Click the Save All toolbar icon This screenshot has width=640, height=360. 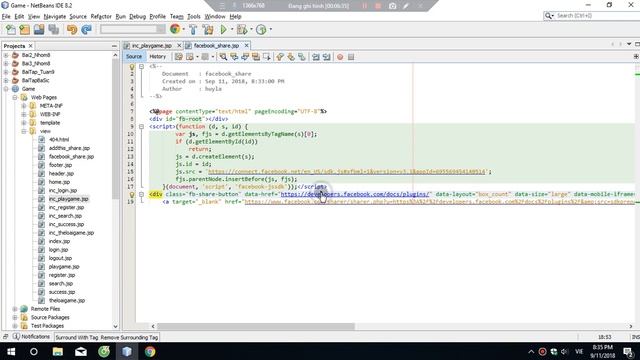[x=53, y=29]
